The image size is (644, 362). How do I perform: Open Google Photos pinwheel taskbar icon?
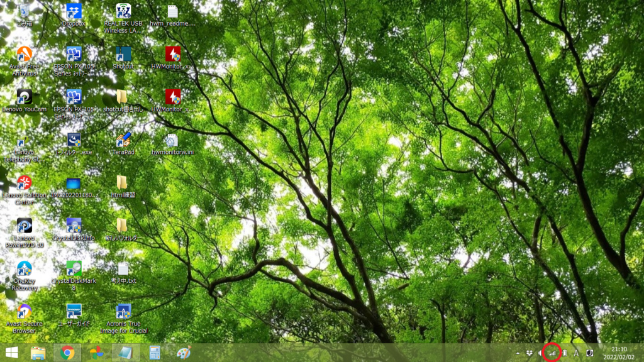coord(96,353)
